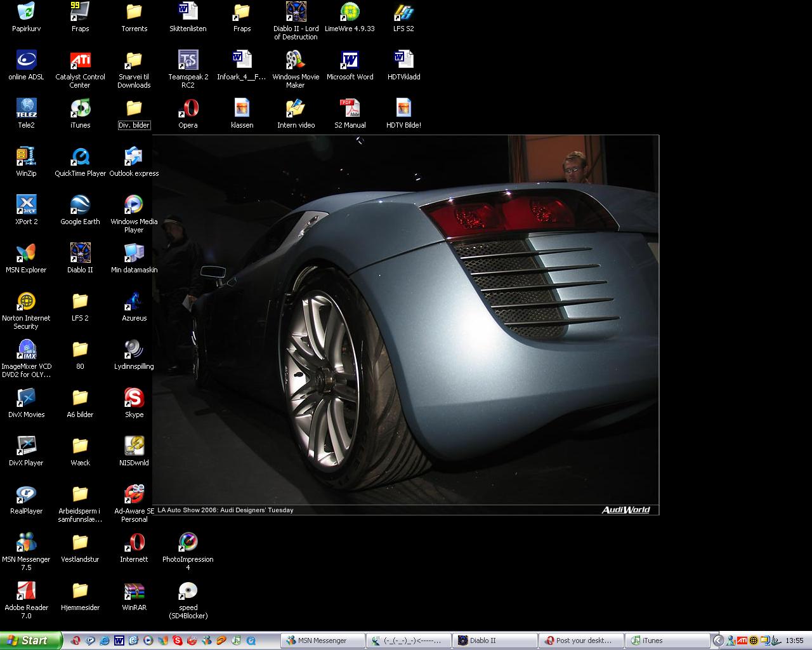This screenshot has height=650, width=812.
Task: Select the S2 Manual PDF file
Action: pyautogui.click(x=350, y=109)
